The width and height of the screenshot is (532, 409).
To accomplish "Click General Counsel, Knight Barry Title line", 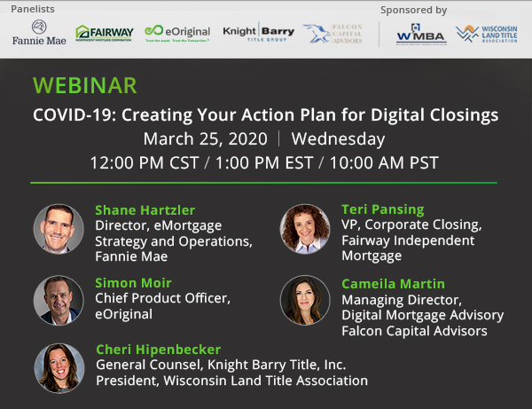I will click(x=221, y=365).
